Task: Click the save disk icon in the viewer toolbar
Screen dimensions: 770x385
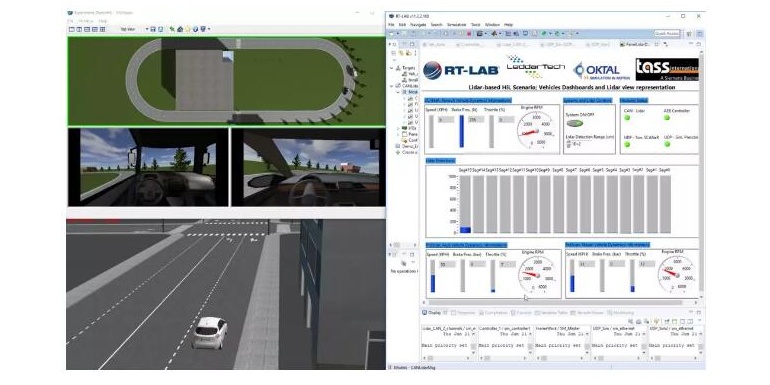Action: (153, 29)
